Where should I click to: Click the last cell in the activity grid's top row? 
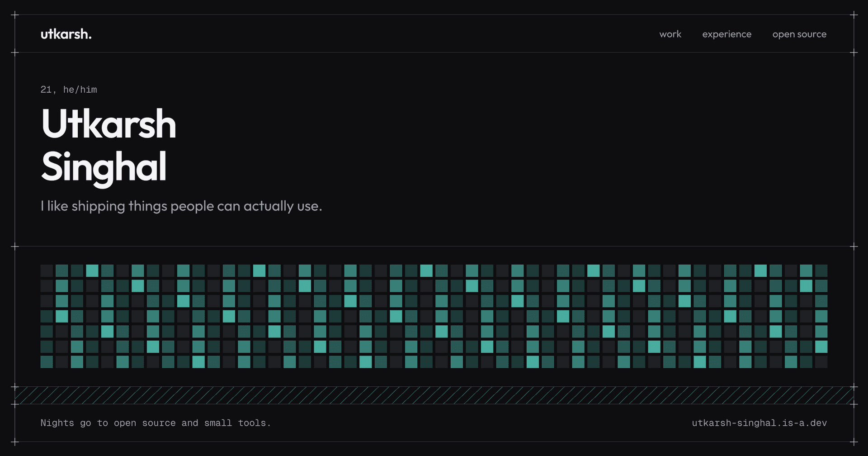tap(821, 271)
